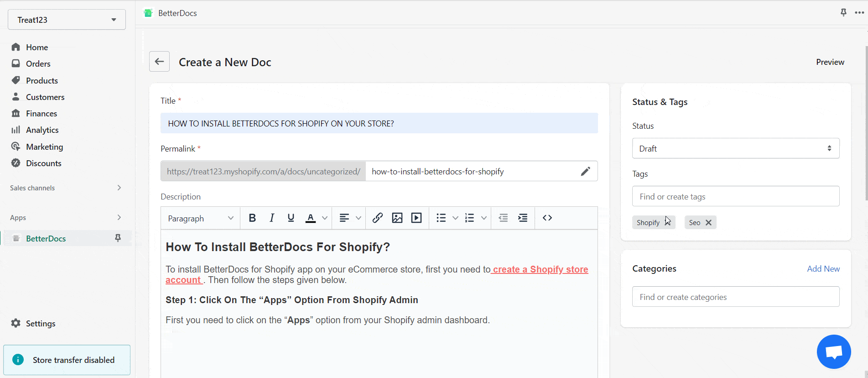This screenshot has height=378, width=868.
Task: Click Store transfer disabled notice
Action: pyautogui.click(x=67, y=360)
